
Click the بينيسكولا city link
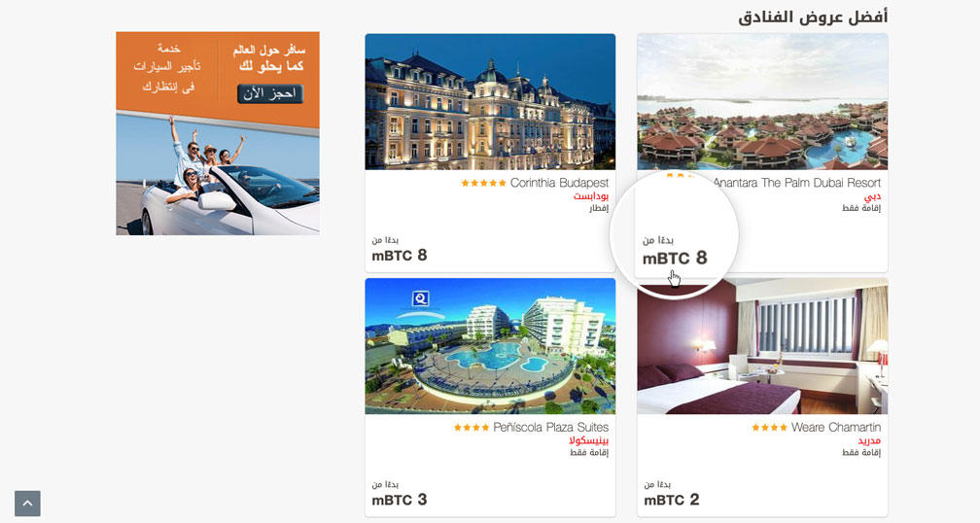589,440
